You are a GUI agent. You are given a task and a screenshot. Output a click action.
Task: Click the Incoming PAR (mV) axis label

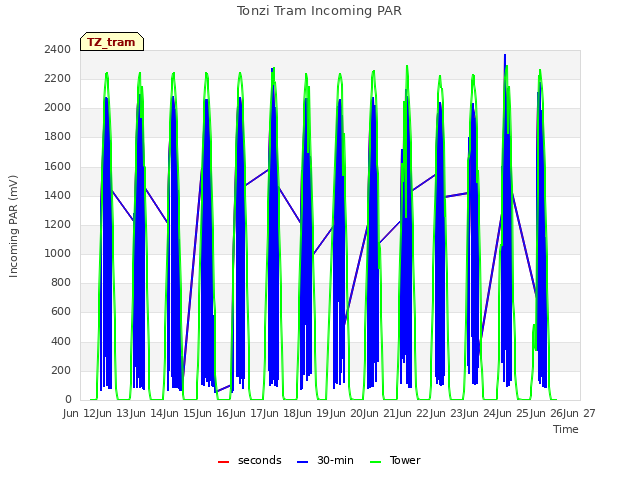[13, 227]
